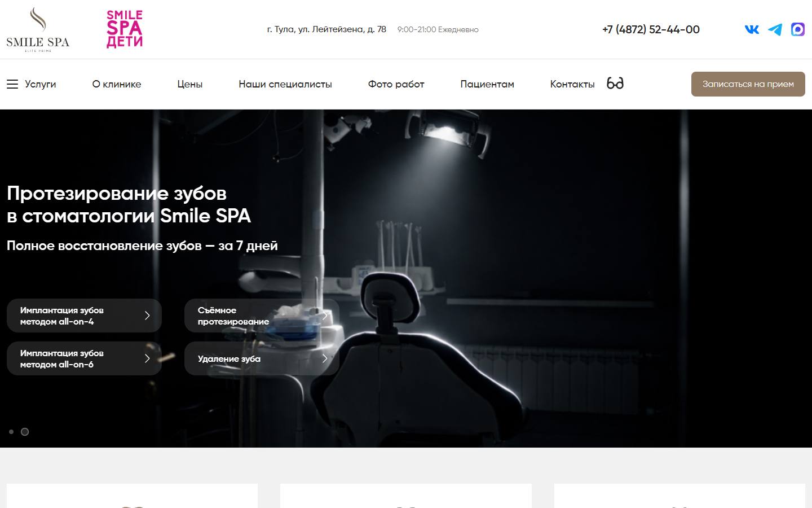812x508 pixels.
Task: Open Имплантация зубов методом all-on-6
Action: click(x=84, y=358)
